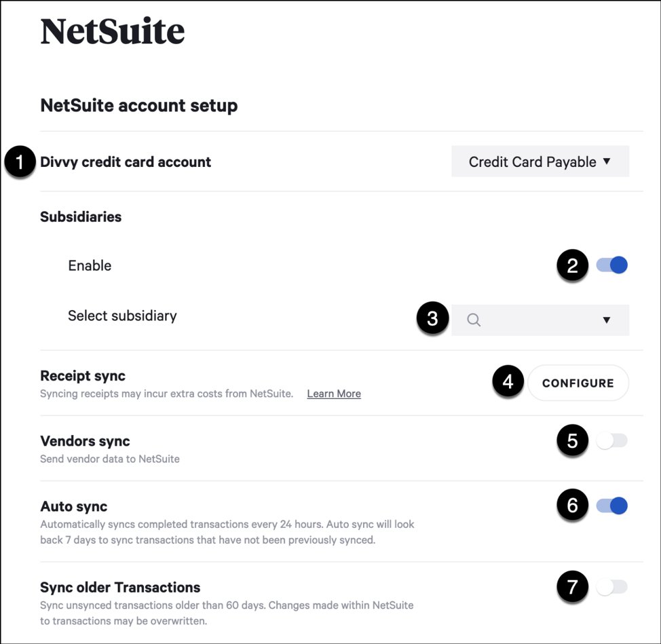Click the number 2 callout badge
The image size is (661, 644).
[x=572, y=265]
